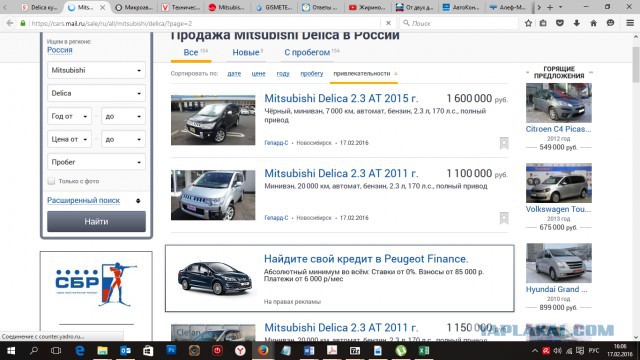Click the СБР biathlon banner
The image size is (640, 360).
(96, 285)
